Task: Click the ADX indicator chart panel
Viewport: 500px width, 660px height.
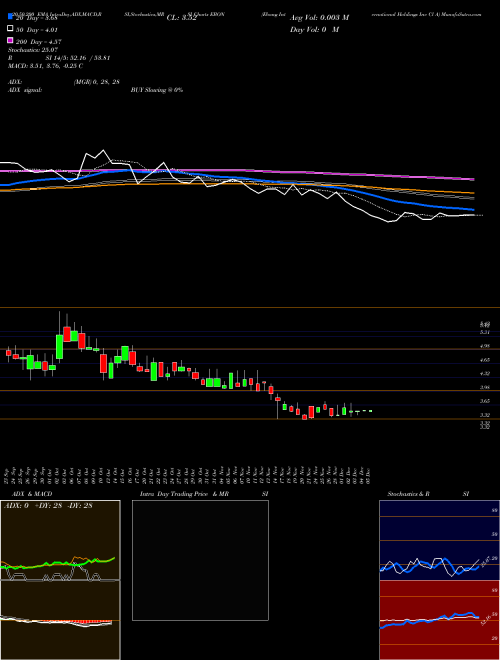Action: 60,540
